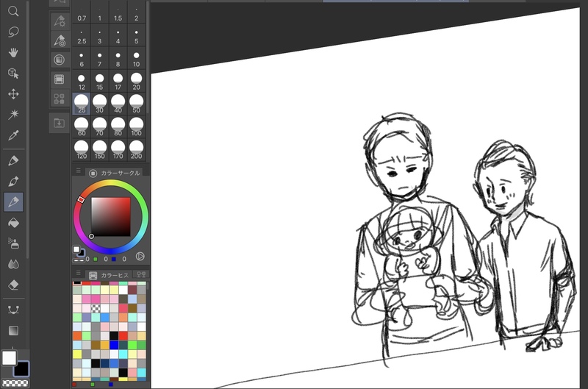Click the brush size panel scrollbar
588x389 pixels.
(148, 57)
